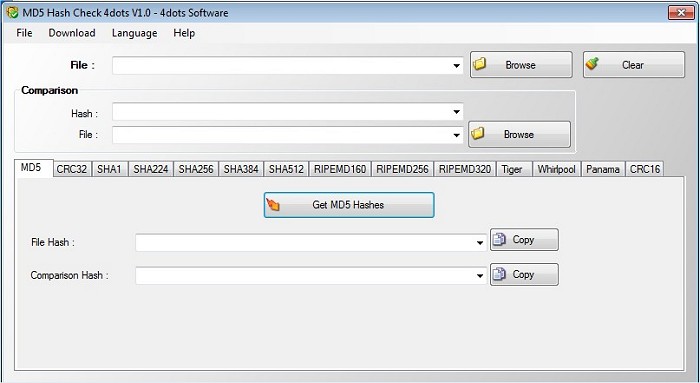Expand the File Hash result dropdown
This screenshot has height=383, width=700.
pyautogui.click(x=479, y=243)
